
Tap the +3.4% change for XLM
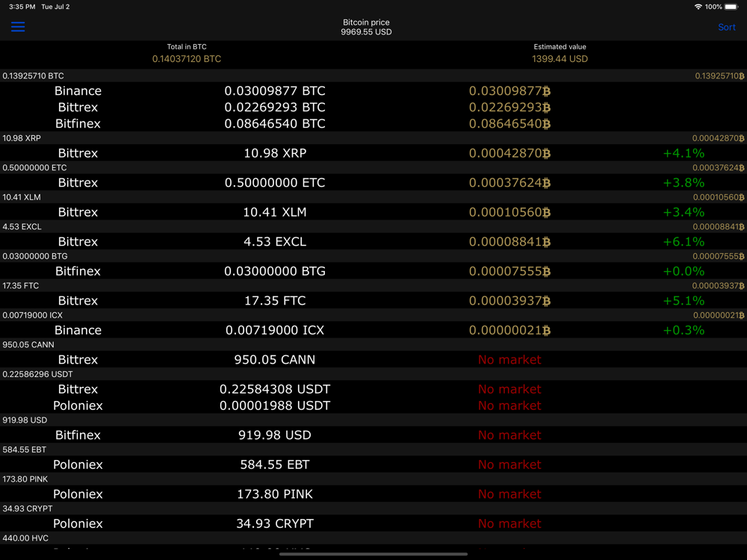pyautogui.click(x=684, y=212)
